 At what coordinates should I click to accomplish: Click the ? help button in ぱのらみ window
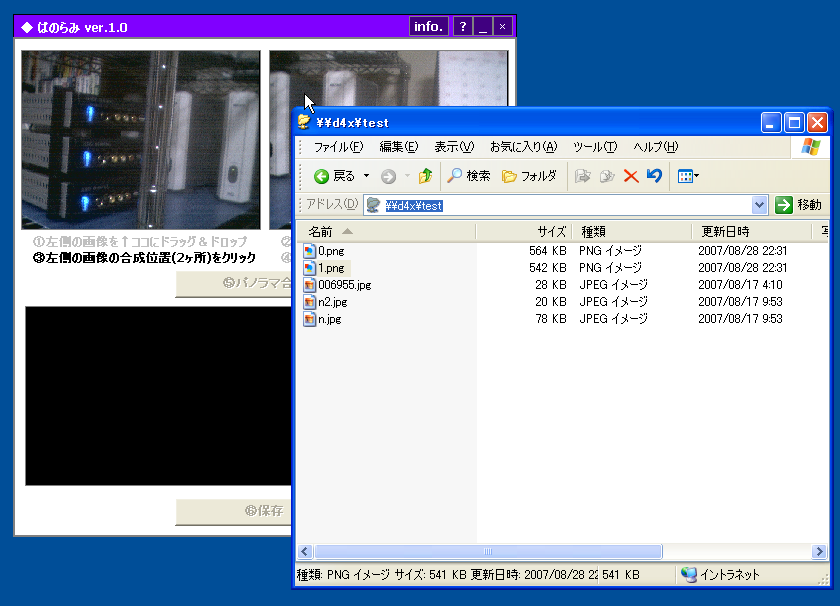(x=463, y=26)
